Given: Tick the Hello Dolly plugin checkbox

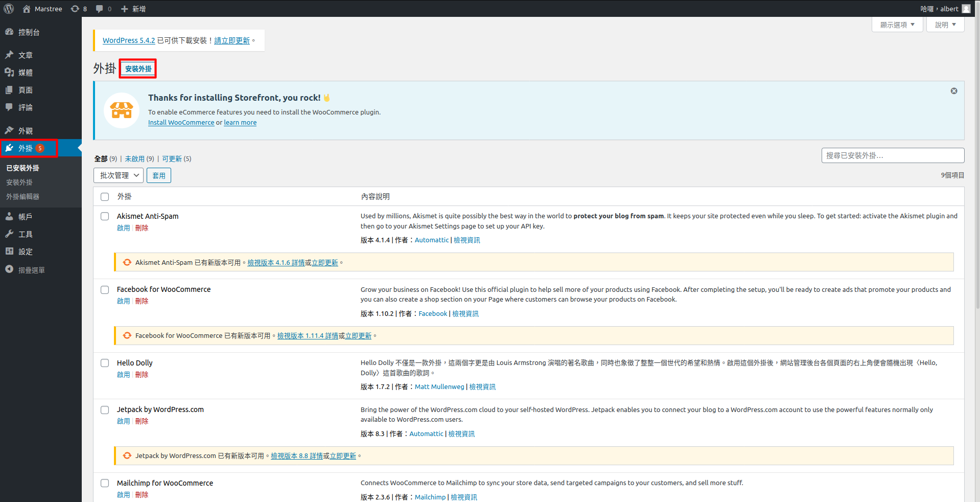Looking at the screenshot, I should pos(105,363).
